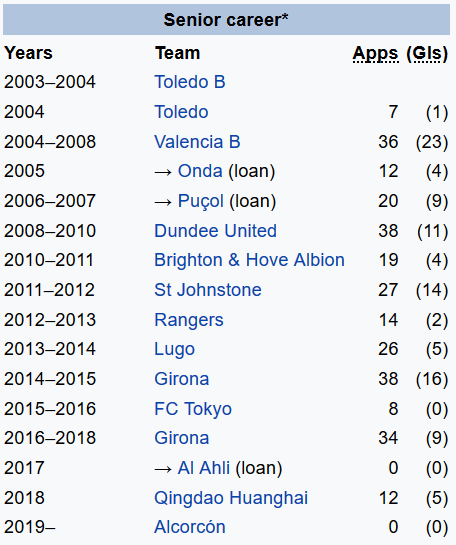This screenshot has height=545, width=456.
Task: Click the Lugo team link
Action: (x=174, y=349)
